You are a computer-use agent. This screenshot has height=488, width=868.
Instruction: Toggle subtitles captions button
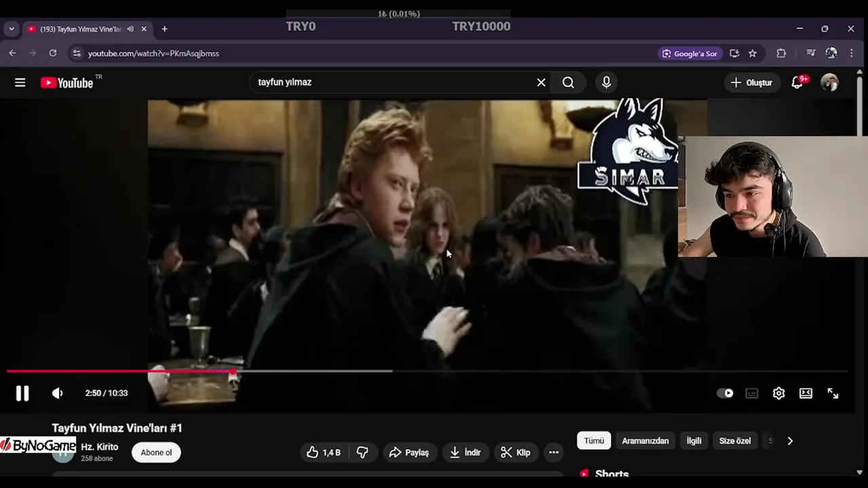point(751,393)
